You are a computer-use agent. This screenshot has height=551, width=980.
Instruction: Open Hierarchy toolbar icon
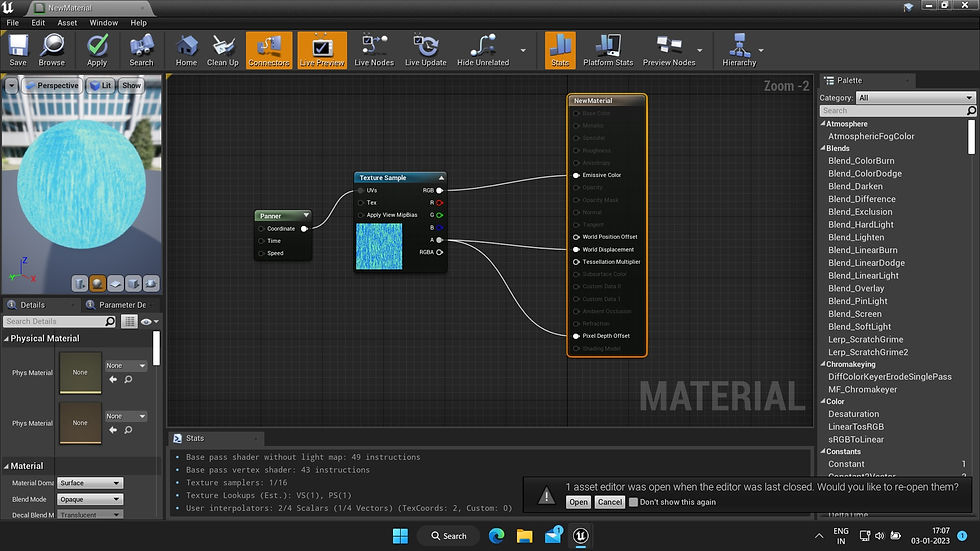point(739,50)
